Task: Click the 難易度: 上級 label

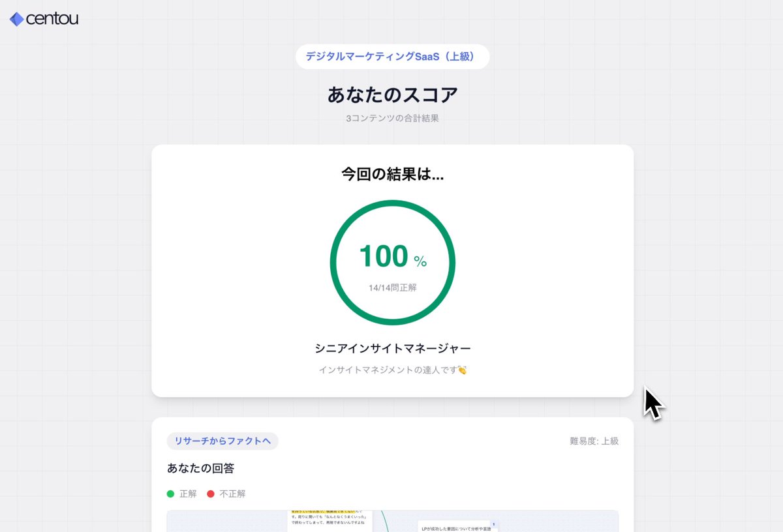Action: (594, 441)
